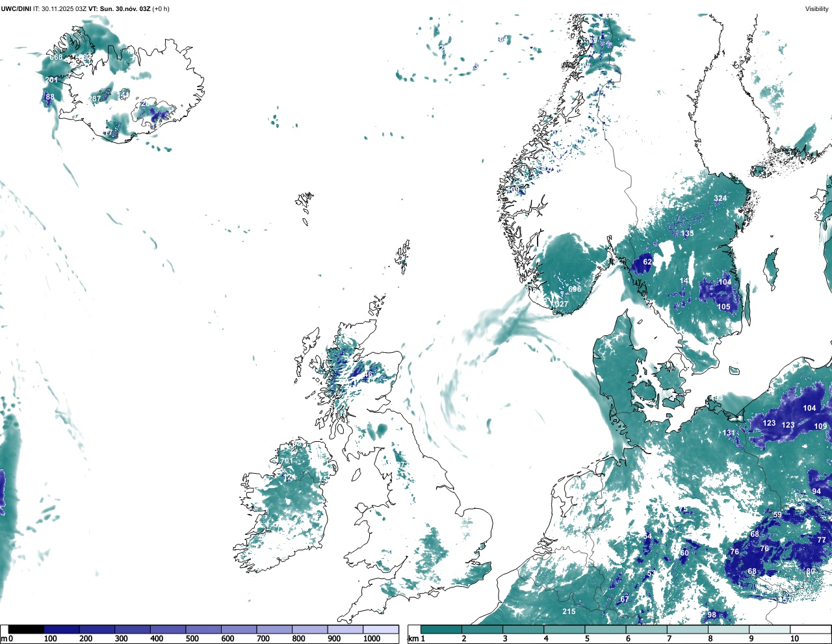832x644 pixels.
Task: Select the '696' value in southern Norway
Action: click(x=575, y=289)
